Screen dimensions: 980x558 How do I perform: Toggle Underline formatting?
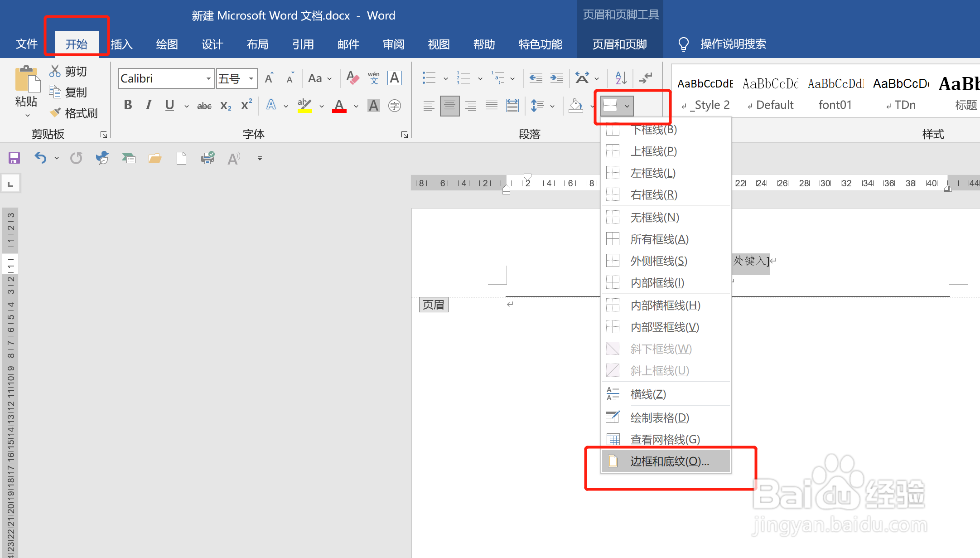click(169, 105)
